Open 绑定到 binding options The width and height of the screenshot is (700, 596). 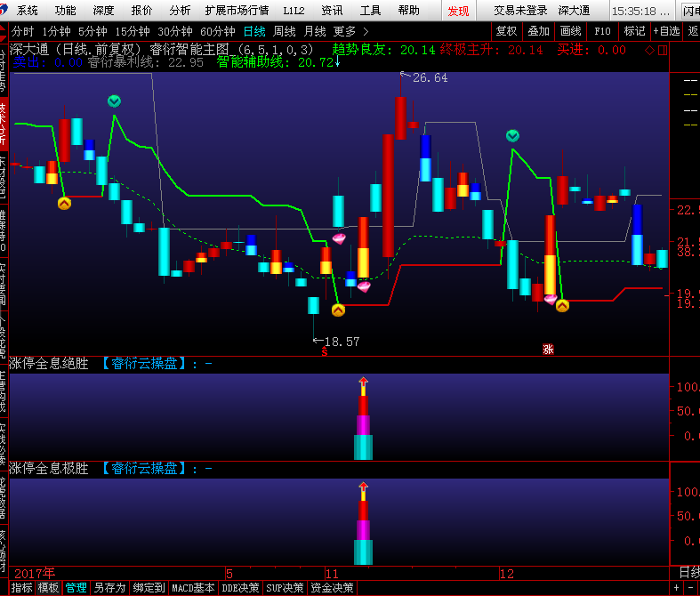tap(149, 587)
